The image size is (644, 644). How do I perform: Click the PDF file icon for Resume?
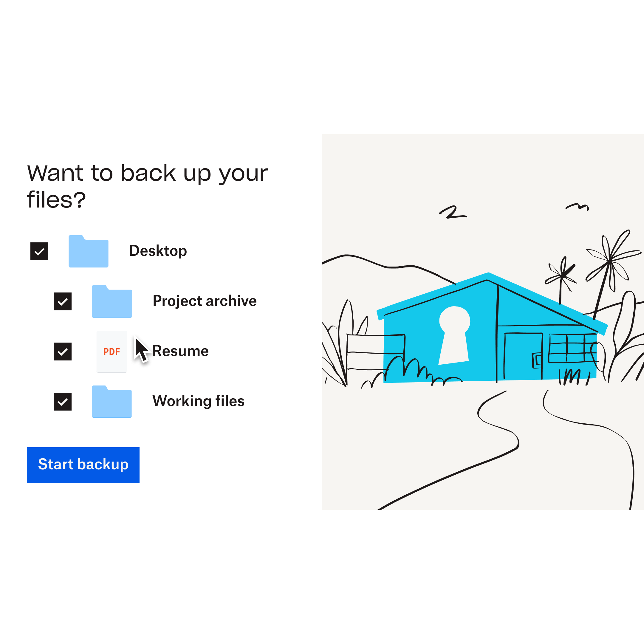pos(112,351)
